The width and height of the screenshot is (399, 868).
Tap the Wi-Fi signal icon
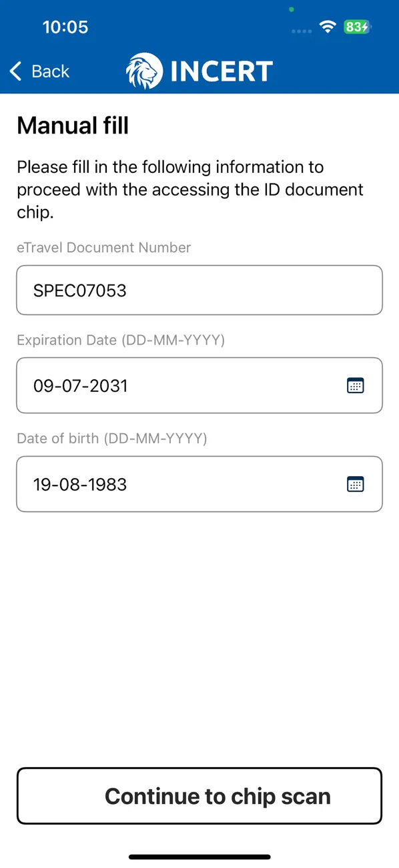326,27
